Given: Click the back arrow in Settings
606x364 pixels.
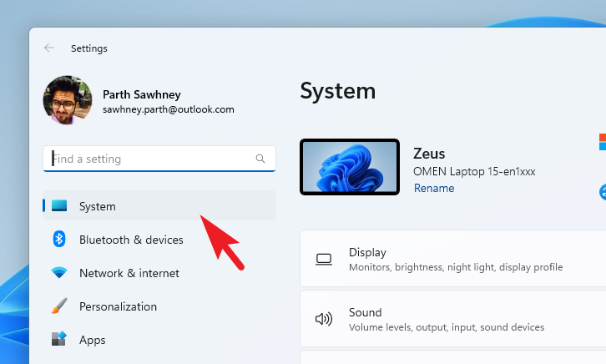Looking at the screenshot, I should [49, 48].
